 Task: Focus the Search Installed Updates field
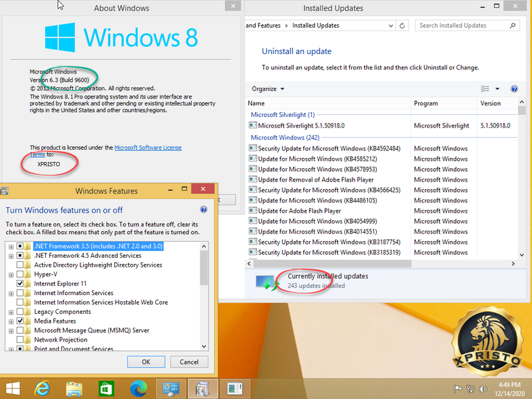point(463,26)
